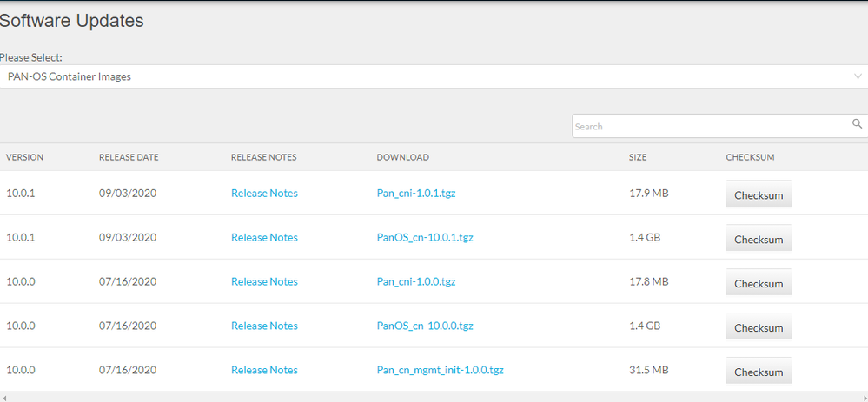Show Checksum for Pan_cni-1.0.0.tgz
The image size is (868, 402).
759,282
